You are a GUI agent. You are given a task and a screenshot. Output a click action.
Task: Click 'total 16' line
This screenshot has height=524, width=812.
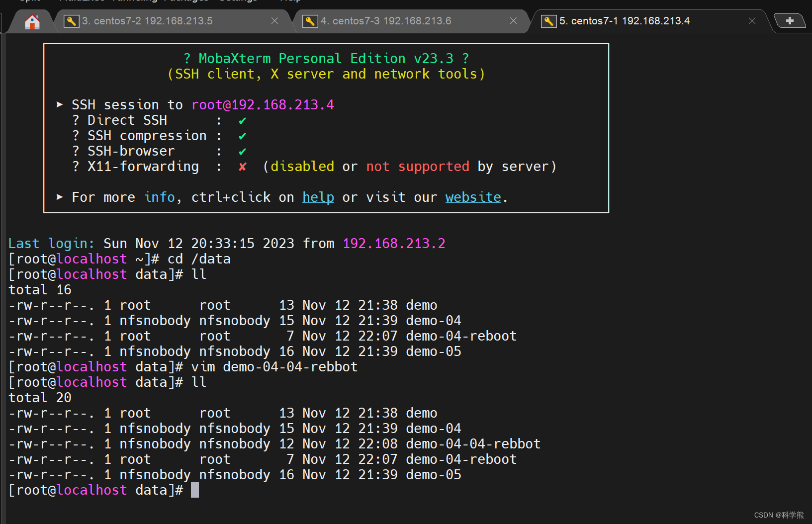40,290
